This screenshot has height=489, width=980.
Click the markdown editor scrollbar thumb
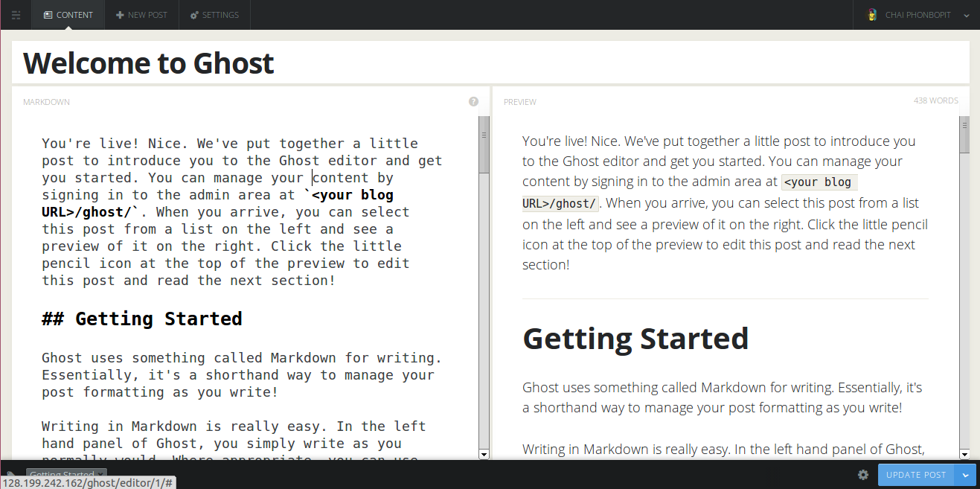pos(484,145)
